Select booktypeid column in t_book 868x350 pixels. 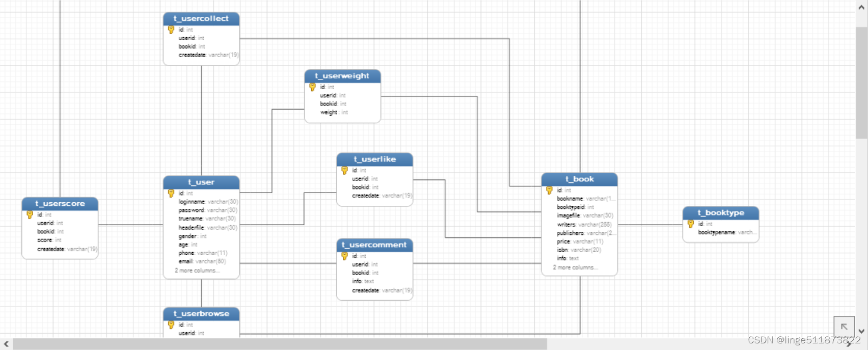pos(575,207)
